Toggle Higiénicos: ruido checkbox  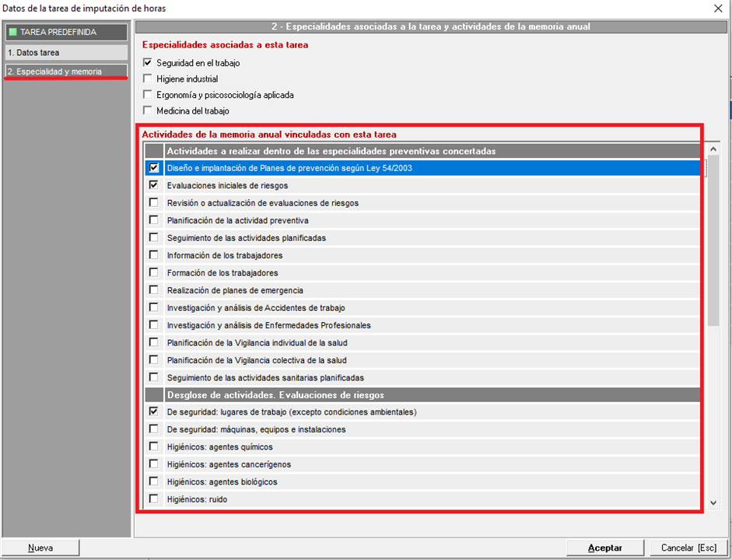pos(153,499)
